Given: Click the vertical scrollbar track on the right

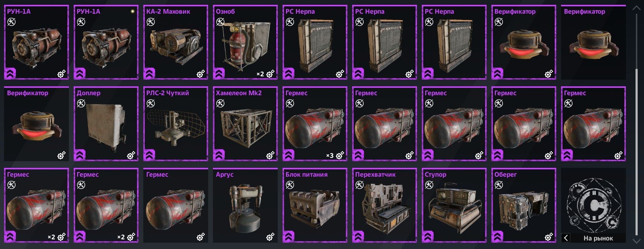Looking at the screenshot, I should coord(637,124).
